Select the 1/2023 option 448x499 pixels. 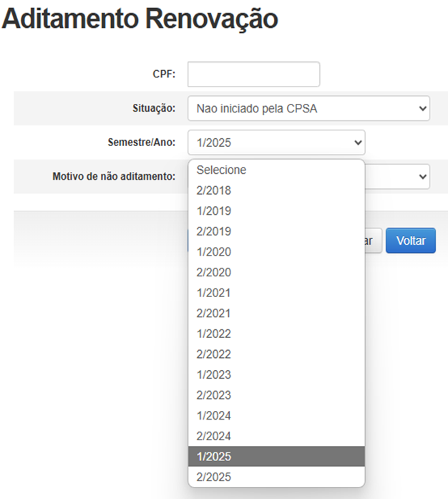point(276,374)
